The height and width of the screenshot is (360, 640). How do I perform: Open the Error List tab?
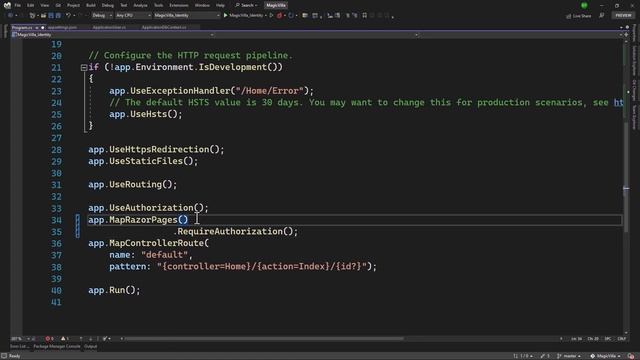pos(19,347)
